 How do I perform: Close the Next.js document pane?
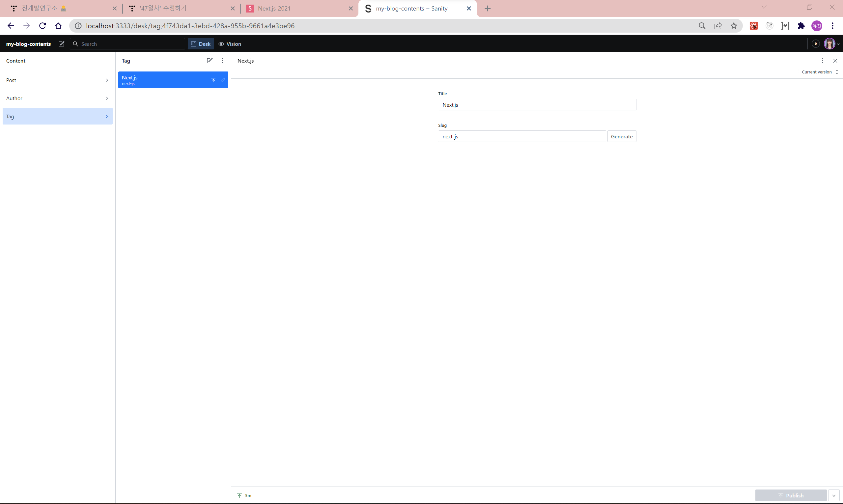[835, 61]
